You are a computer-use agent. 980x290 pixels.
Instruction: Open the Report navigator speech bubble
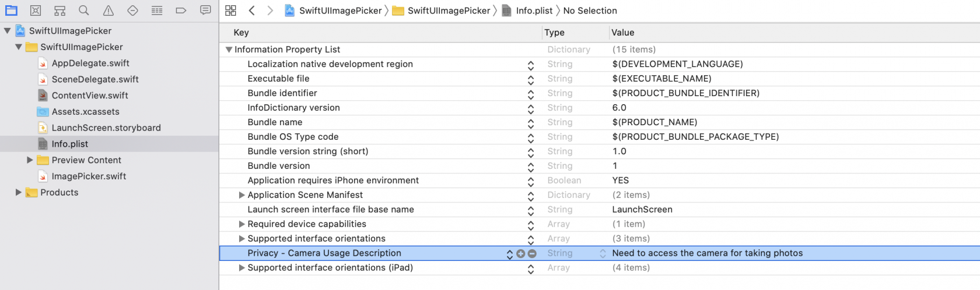pyautogui.click(x=205, y=10)
